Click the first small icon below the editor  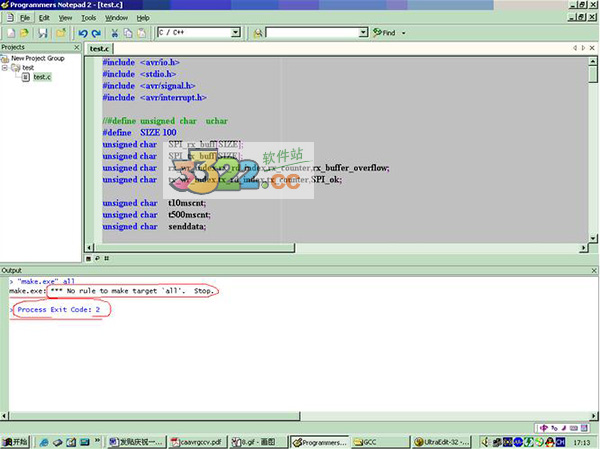pyautogui.click(x=88, y=258)
